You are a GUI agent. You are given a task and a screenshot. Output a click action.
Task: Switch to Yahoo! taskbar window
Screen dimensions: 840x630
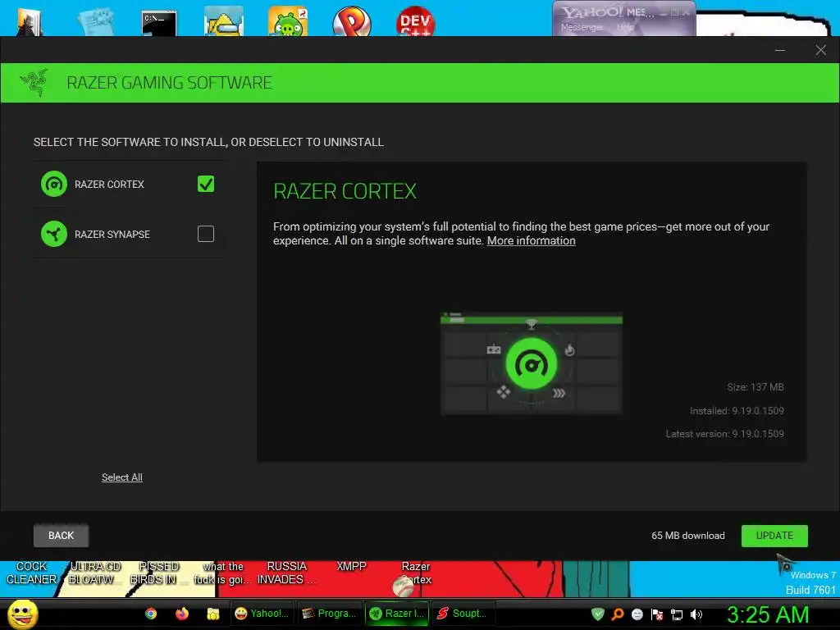262,614
